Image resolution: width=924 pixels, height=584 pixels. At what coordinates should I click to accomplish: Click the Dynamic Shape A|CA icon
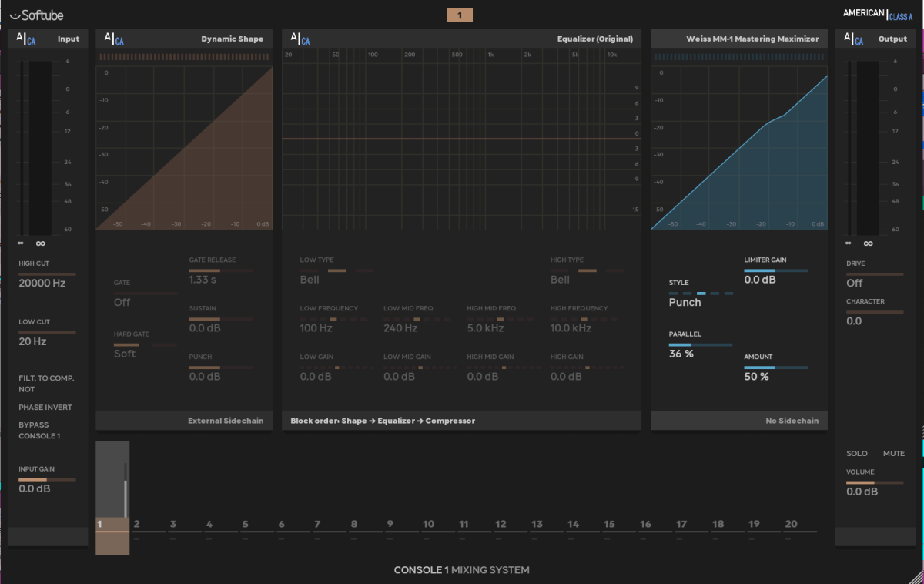(x=114, y=39)
